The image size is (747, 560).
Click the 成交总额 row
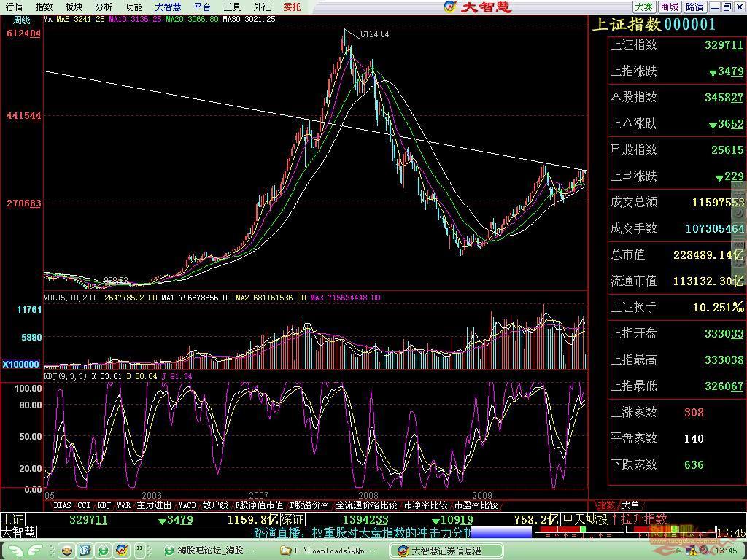click(676, 202)
